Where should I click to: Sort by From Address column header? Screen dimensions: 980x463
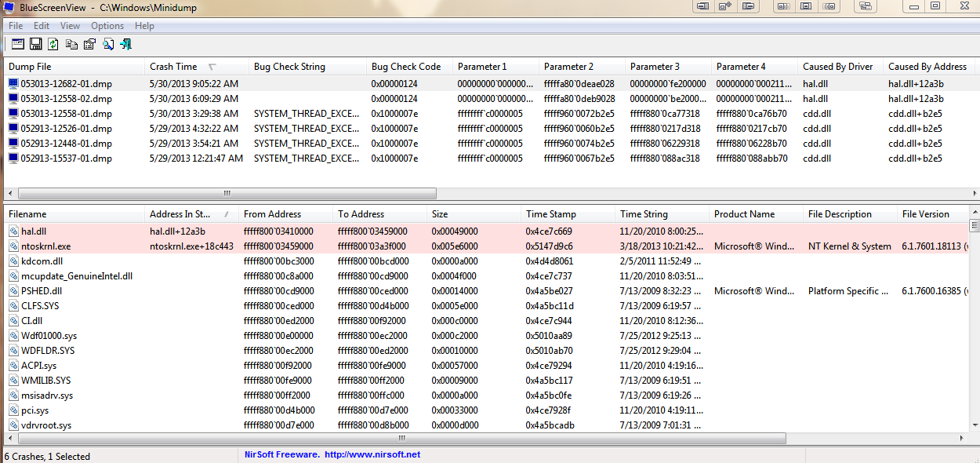coord(286,214)
